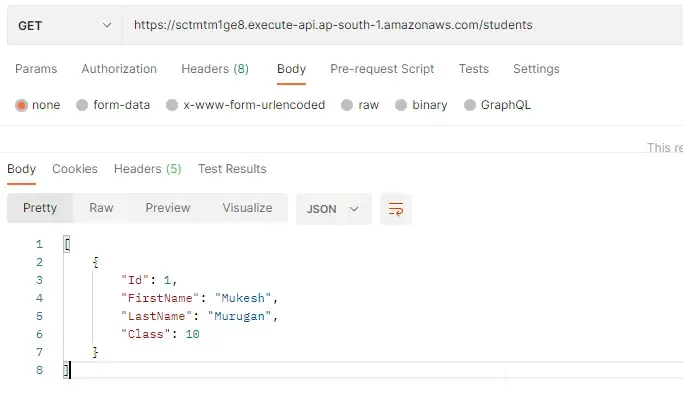Choose the Visualize response view
Image resolution: width=683 pixels, height=409 pixels.
247,208
